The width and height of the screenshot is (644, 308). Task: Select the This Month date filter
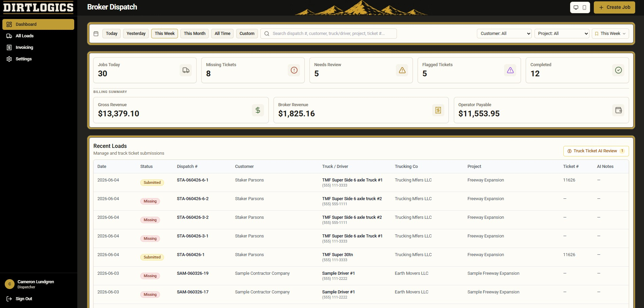(x=195, y=34)
